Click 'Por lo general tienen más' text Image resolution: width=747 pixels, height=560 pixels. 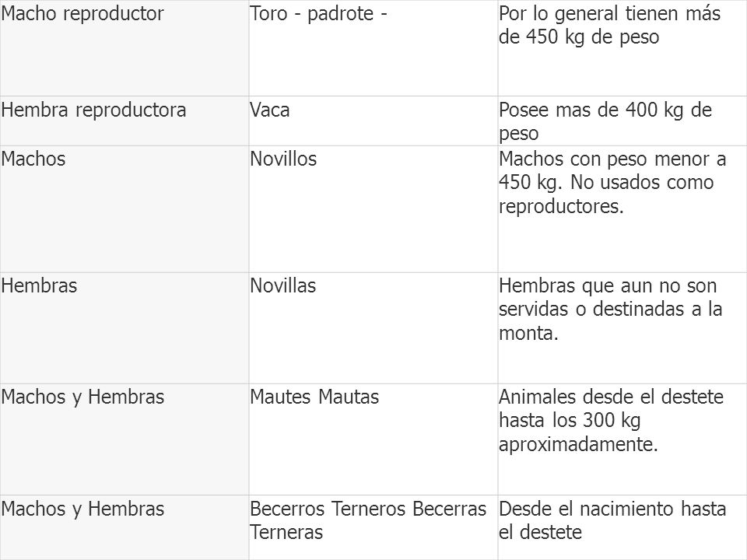tap(609, 13)
